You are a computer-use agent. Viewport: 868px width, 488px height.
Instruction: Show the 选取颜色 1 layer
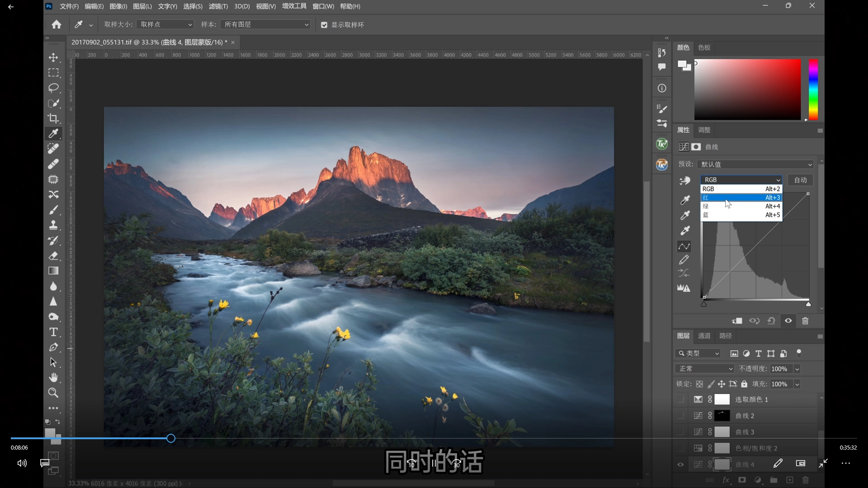click(x=680, y=399)
